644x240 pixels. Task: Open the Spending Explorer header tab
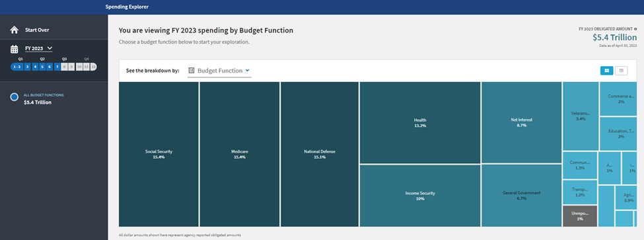click(x=127, y=7)
